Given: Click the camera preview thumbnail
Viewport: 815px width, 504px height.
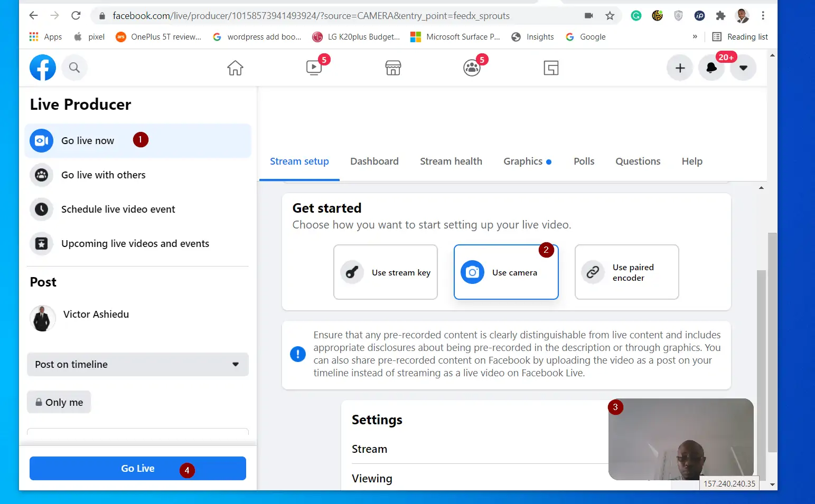Looking at the screenshot, I should pyautogui.click(x=681, y=439).
